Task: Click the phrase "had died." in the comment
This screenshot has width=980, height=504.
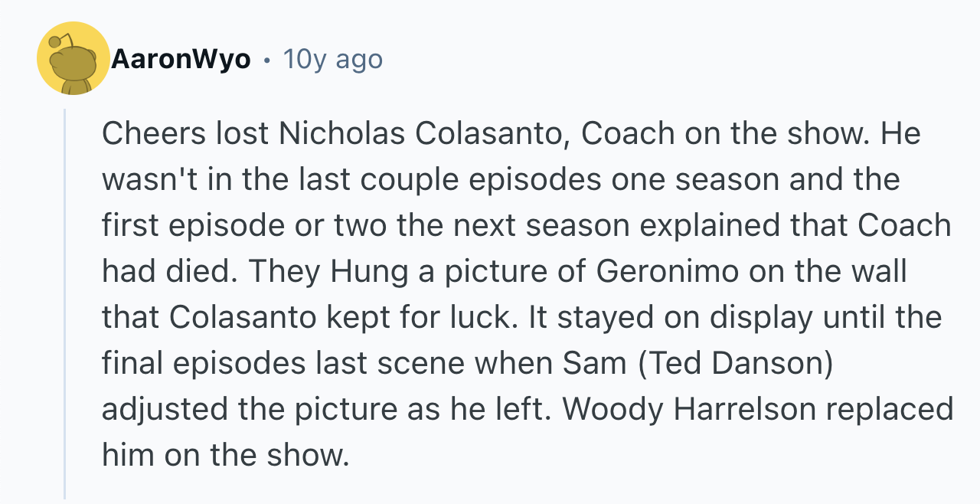Action: click(169, 272)
